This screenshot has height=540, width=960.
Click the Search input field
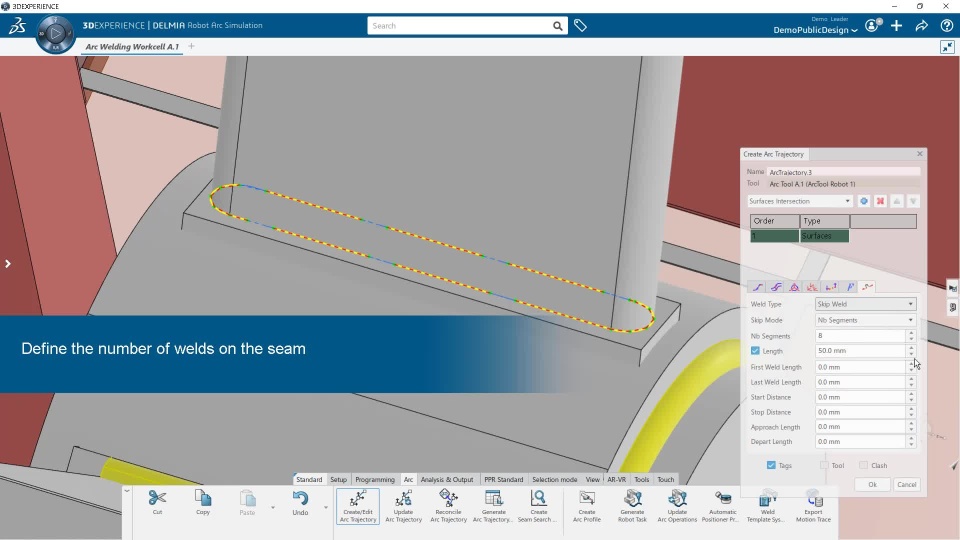coord(459,26)
